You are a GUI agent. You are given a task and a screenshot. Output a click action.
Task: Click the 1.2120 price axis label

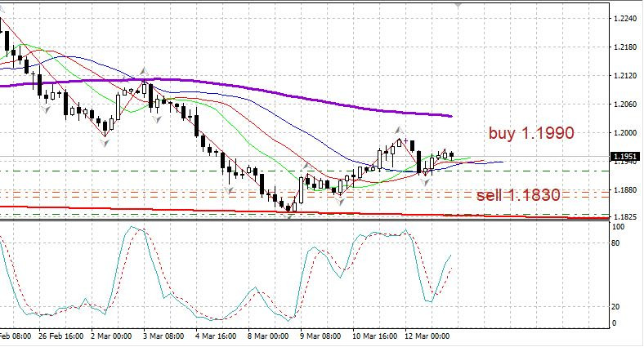625,76
